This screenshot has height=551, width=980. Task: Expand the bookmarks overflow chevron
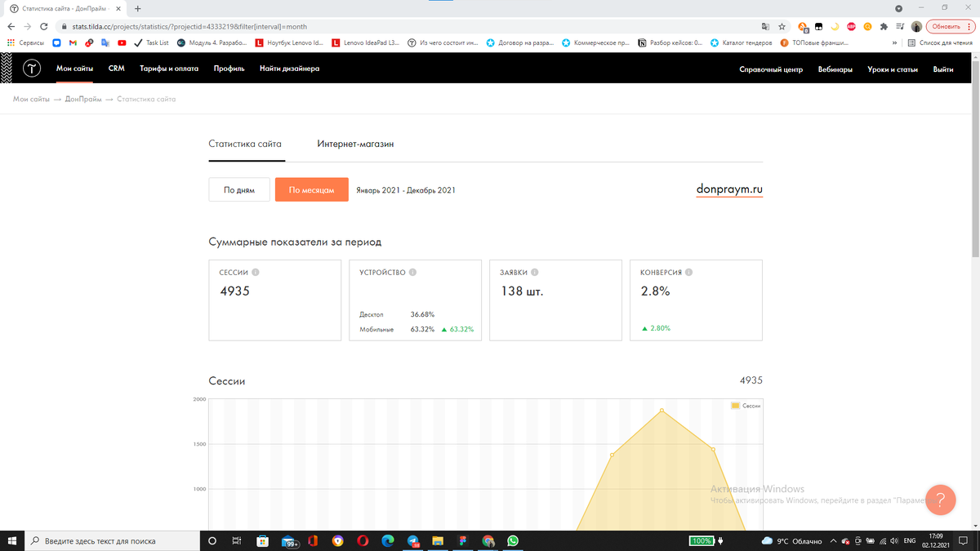[895, 42]
